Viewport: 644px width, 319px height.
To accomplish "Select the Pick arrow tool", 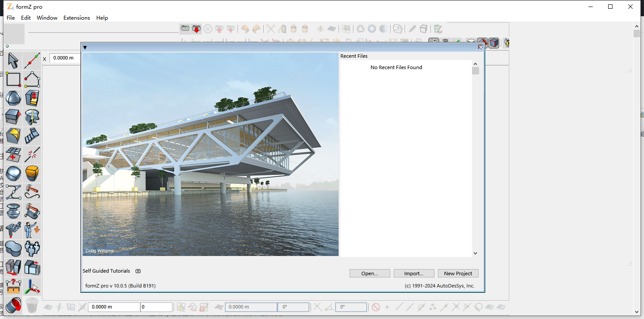I will [13, 60].
